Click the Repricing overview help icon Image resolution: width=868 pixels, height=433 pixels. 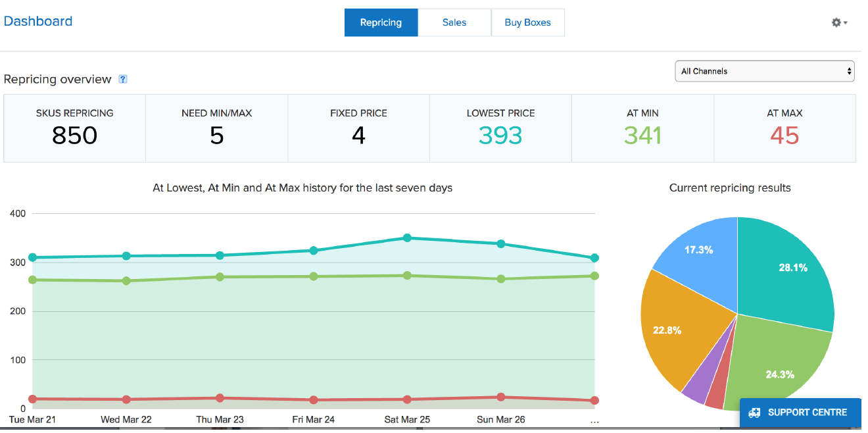click(122, 79)
